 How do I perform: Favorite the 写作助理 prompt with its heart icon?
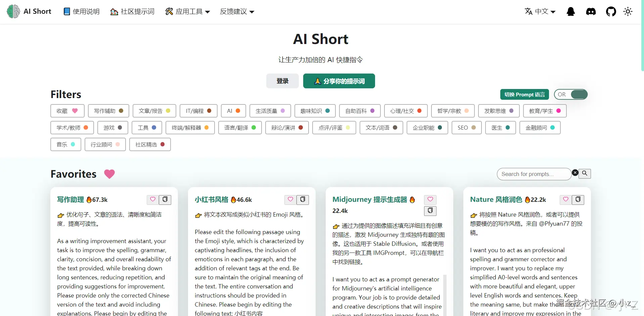[x=153, y=199]
